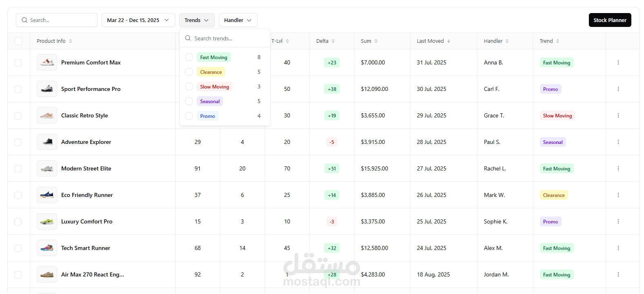Sort by Delta column arrows
The image size is (644, 294).
pyautogui.click(x=333, y=41)
